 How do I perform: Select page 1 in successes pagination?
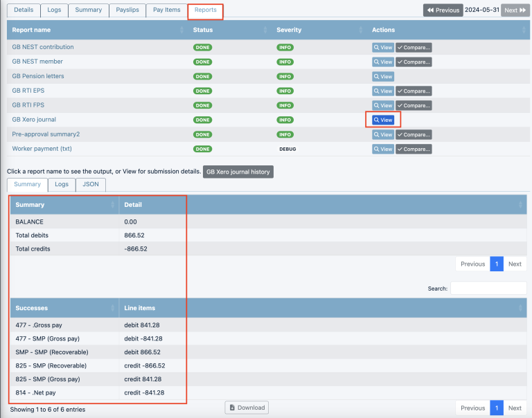[497, 408]
